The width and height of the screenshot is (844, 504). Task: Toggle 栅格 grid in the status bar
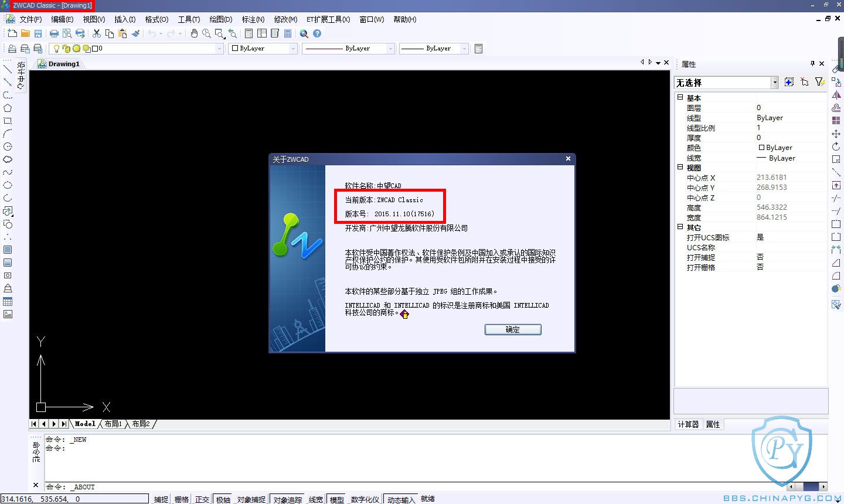point(182,499)
